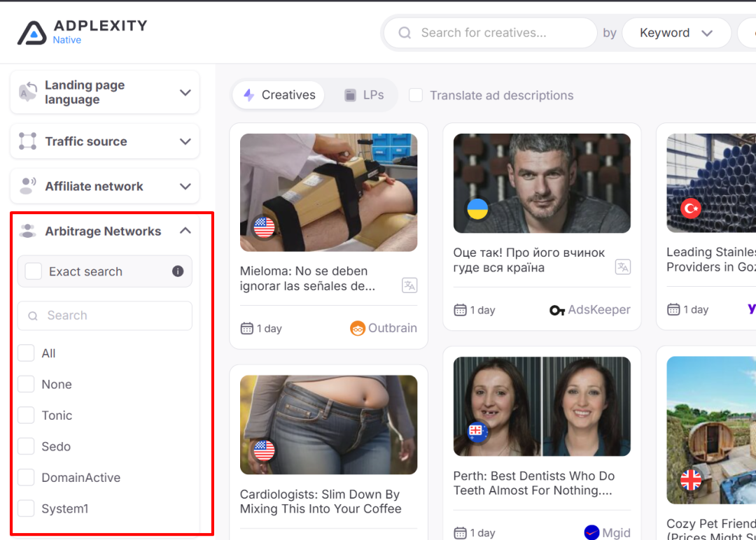756x540 pixels.
Task: Click the AdsKeeper key icon
Action: coord(557,311)
